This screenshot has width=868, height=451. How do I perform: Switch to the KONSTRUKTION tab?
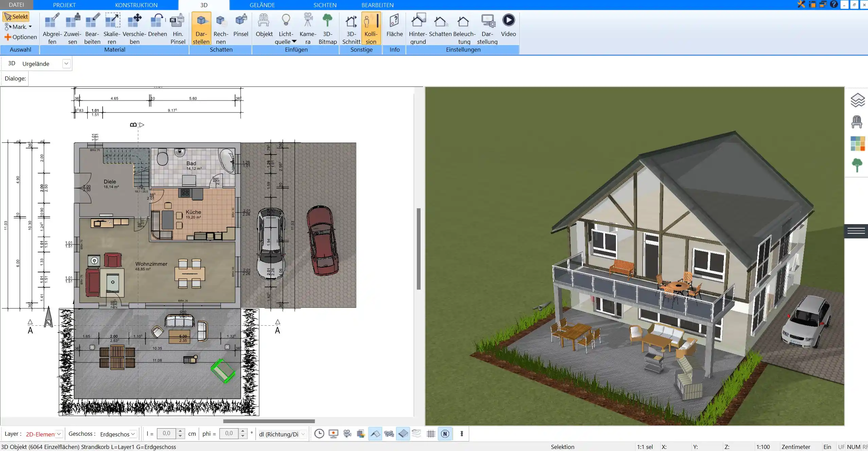(x=136, y=5)
